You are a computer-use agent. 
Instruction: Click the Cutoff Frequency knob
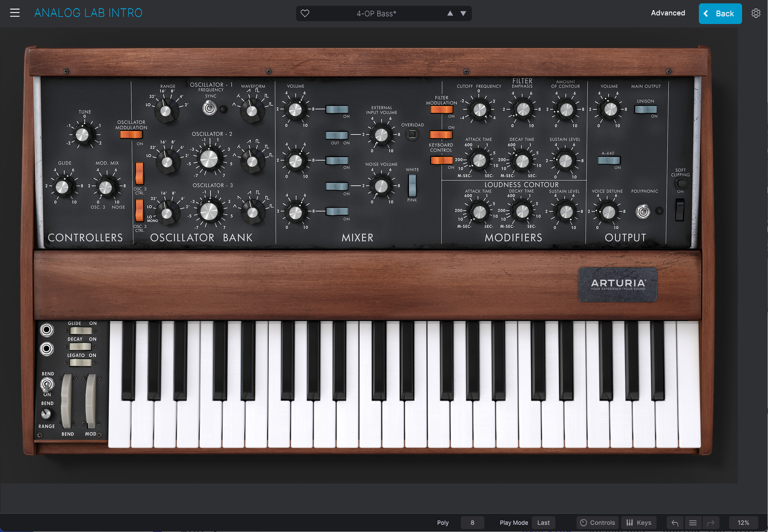click(x=479, y=110)
